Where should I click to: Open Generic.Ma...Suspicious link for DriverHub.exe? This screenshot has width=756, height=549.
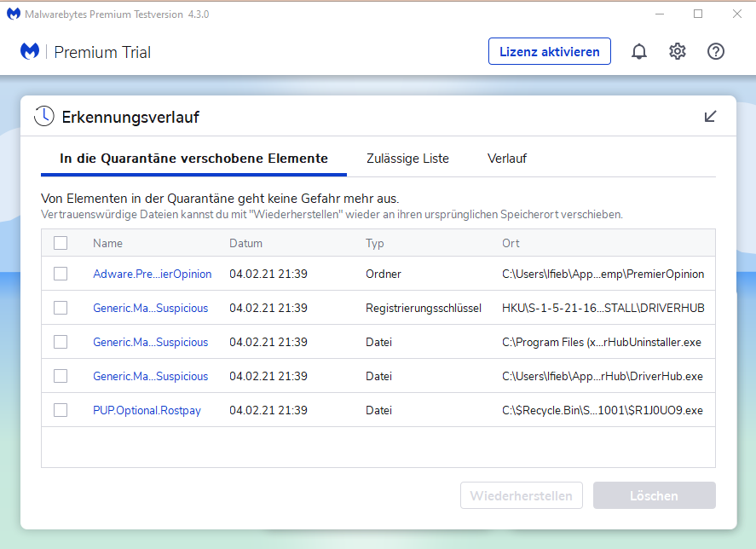click(x=150, y=376)
